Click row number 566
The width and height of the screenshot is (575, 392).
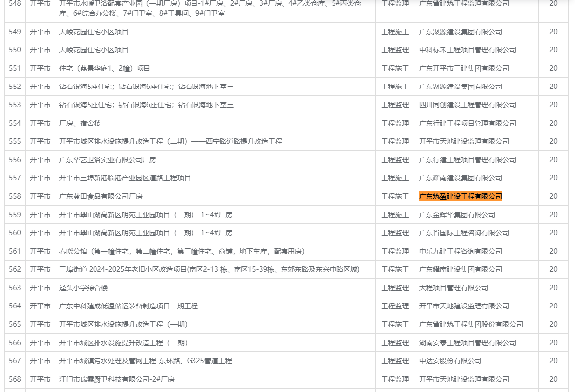tap(15, 343)
